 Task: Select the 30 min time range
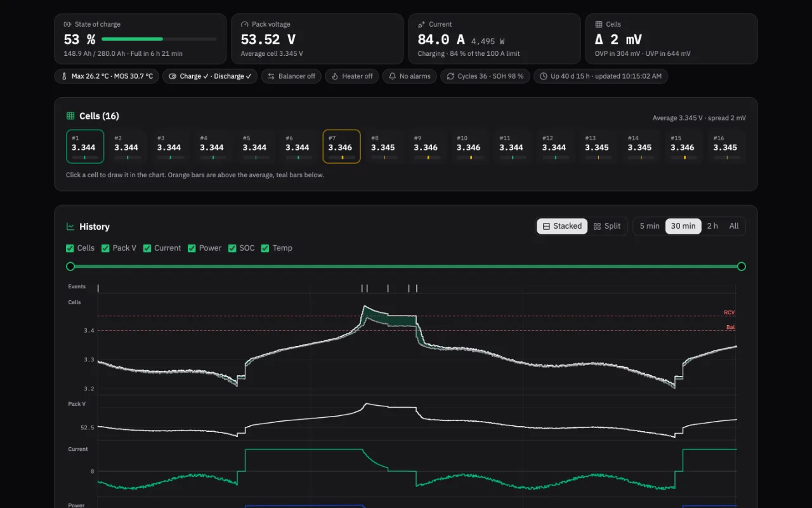[683, 226]
